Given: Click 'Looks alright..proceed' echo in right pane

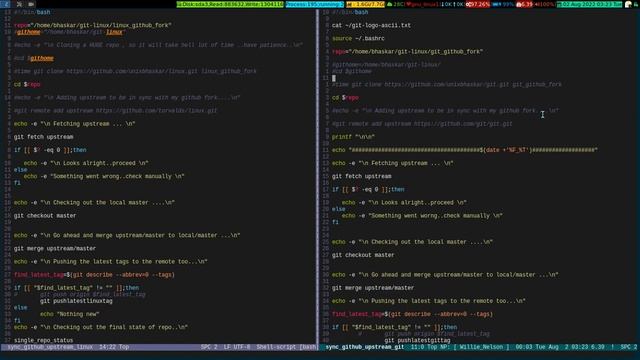Looking at the screenshot, I should tap(404, 202).
